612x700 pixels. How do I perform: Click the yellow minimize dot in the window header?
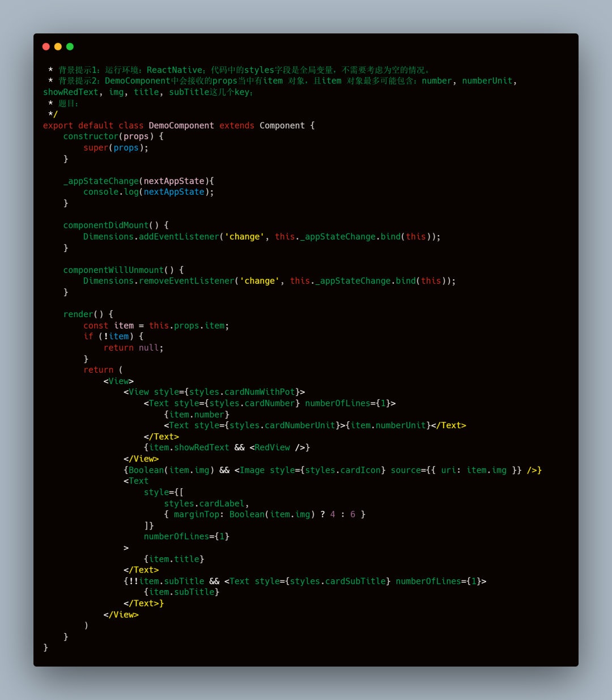click(x=58, y=46)
